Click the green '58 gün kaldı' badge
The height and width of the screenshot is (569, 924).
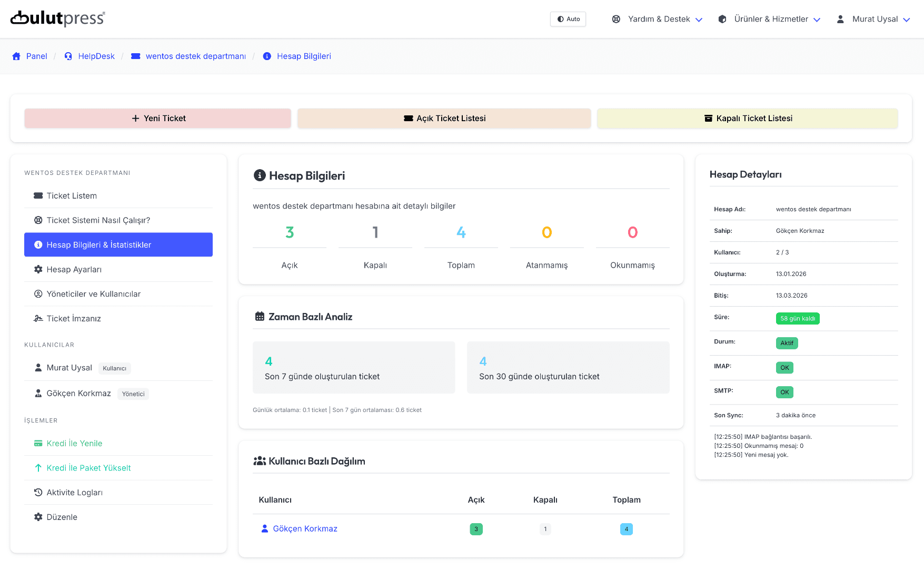797,319
